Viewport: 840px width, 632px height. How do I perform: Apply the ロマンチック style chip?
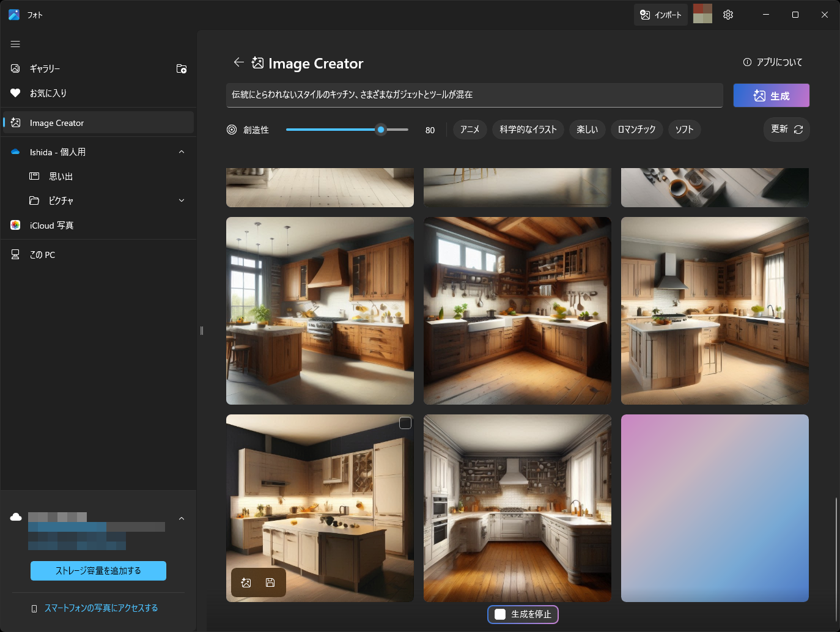click(637, 130)
